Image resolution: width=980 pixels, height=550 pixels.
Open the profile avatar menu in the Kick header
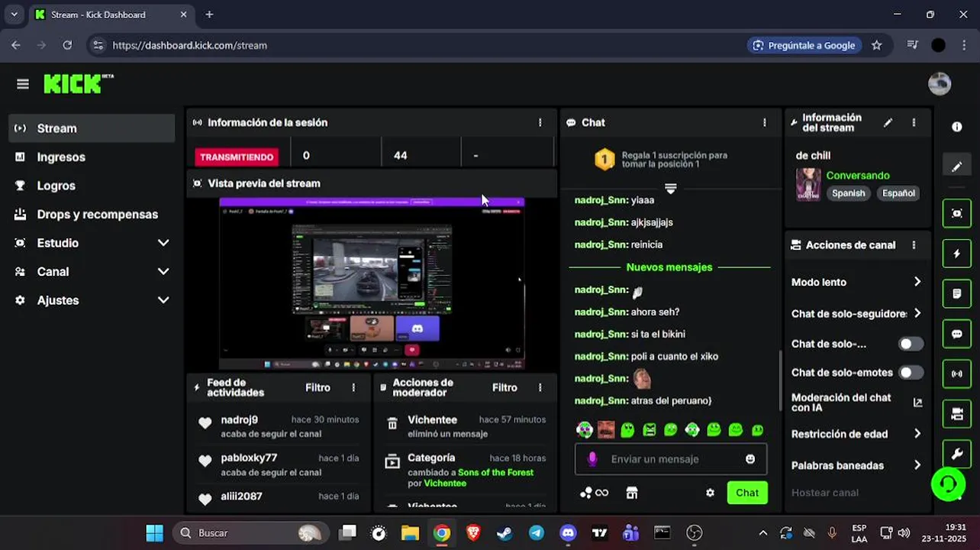pyautogui.click(x=939, y=84)
